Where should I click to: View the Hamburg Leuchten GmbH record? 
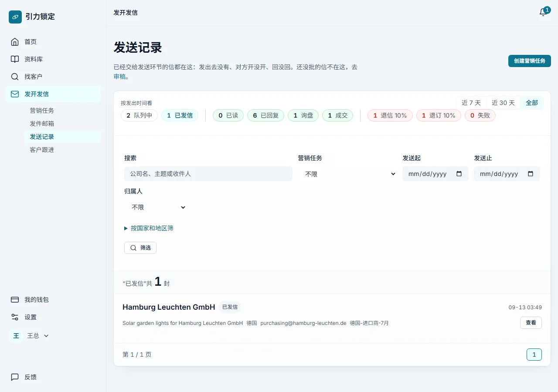(531, 323)
